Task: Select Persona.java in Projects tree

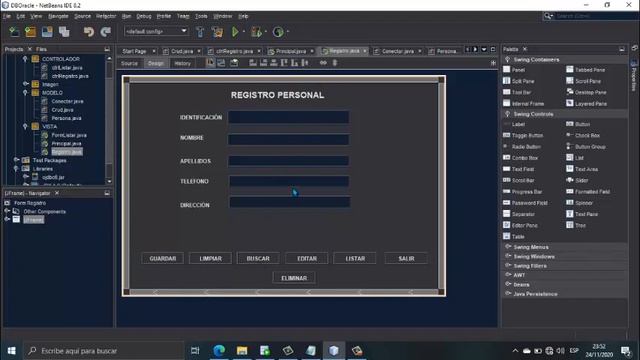Action: [66, 118]
